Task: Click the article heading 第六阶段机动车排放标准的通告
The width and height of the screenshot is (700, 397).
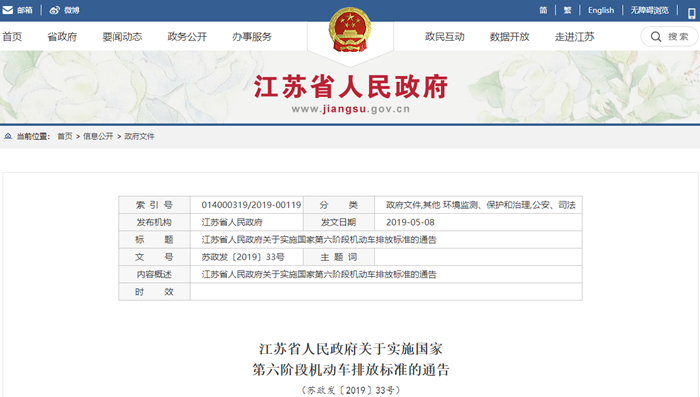Action: click(x=351, y=370)
